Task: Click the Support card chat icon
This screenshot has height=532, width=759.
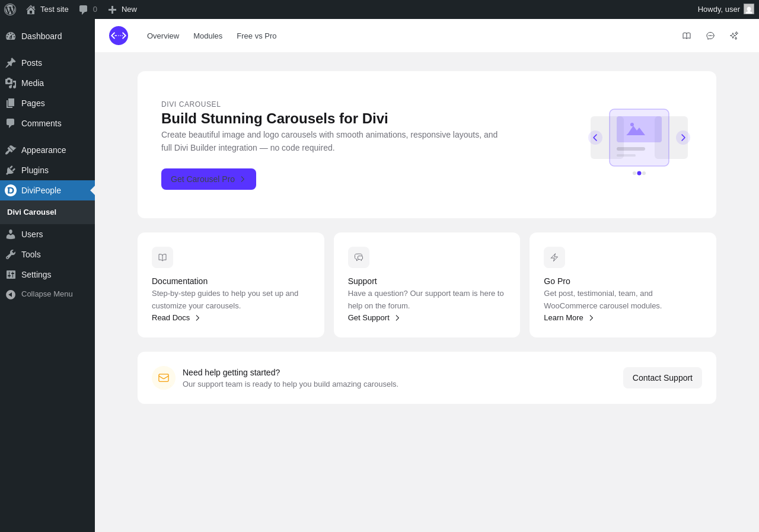Action: pyautogui.click(x=359, y=257)
